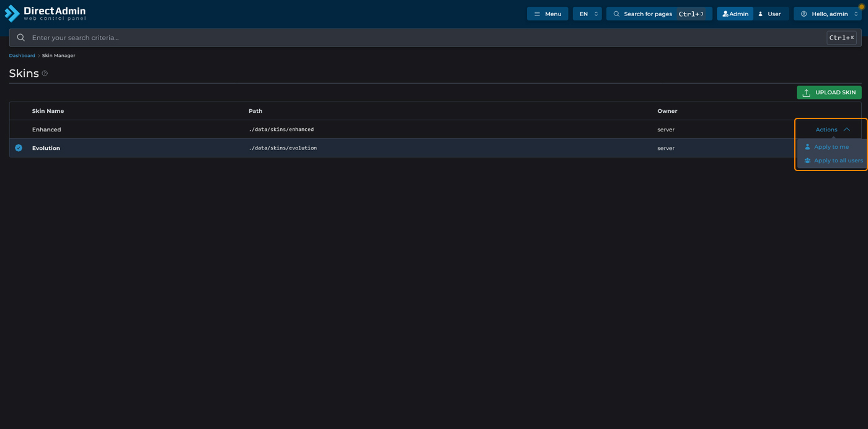This screenshot has width=868, height=429.
Task: Switch to User access level
Action: (771, 14)
